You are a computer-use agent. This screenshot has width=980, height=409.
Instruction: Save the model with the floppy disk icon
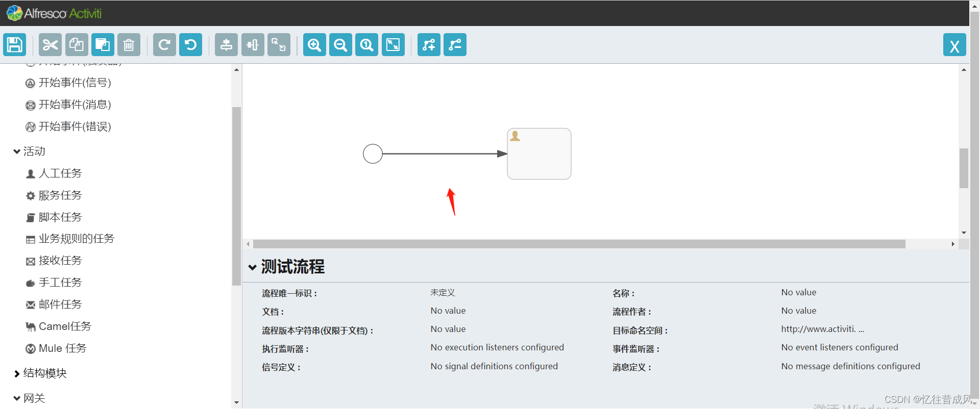15,45
